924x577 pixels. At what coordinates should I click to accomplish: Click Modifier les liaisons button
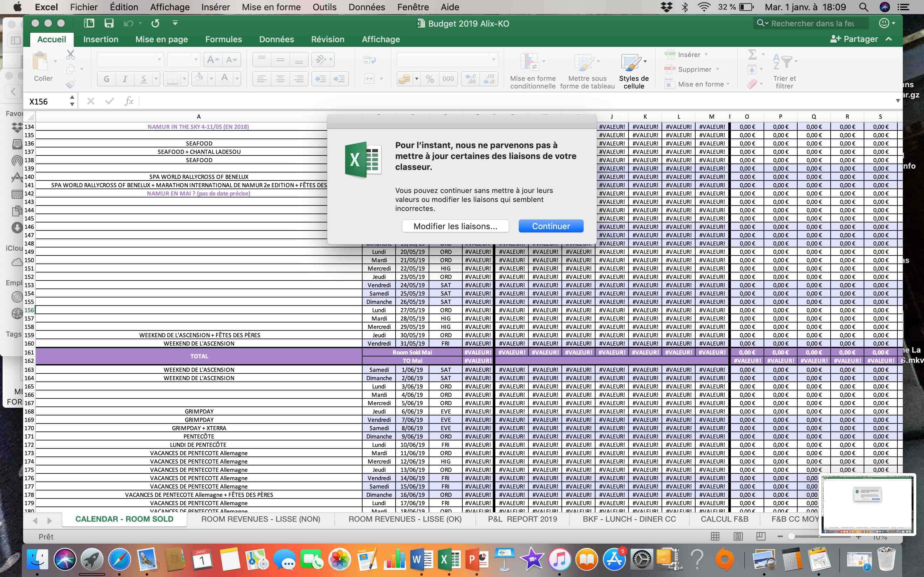coord(455,226)
